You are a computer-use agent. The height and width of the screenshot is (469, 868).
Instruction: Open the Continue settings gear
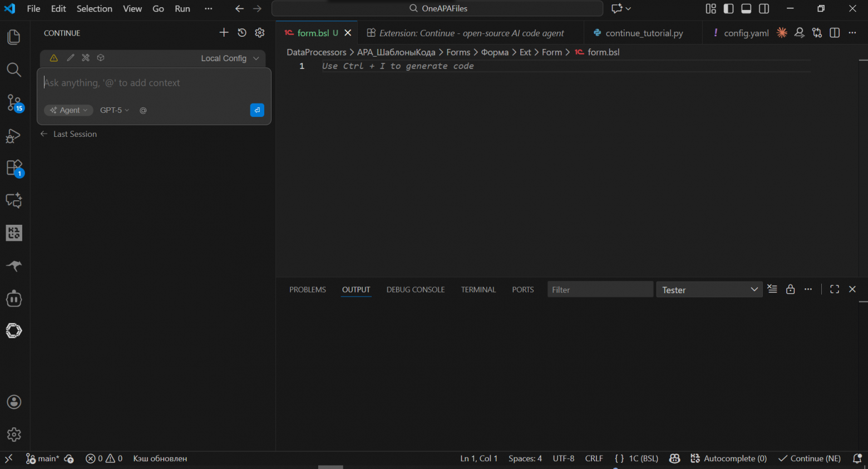(259, 32)
